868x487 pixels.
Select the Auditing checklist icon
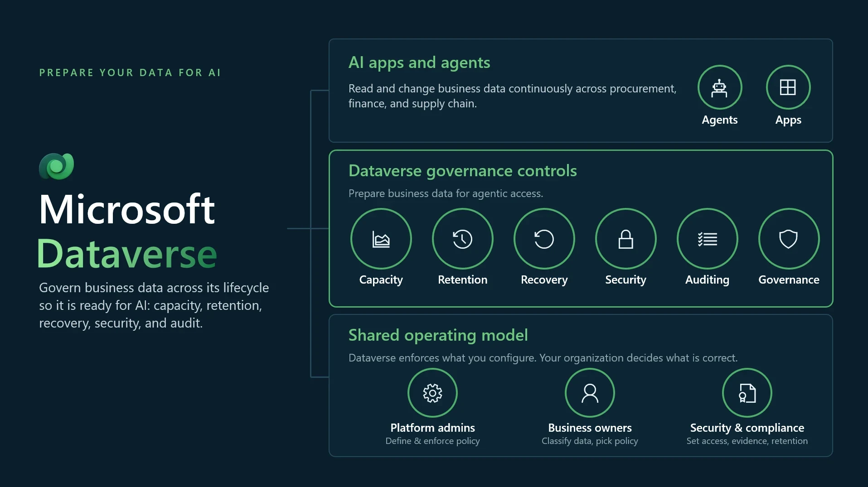(x=707, y=239)
